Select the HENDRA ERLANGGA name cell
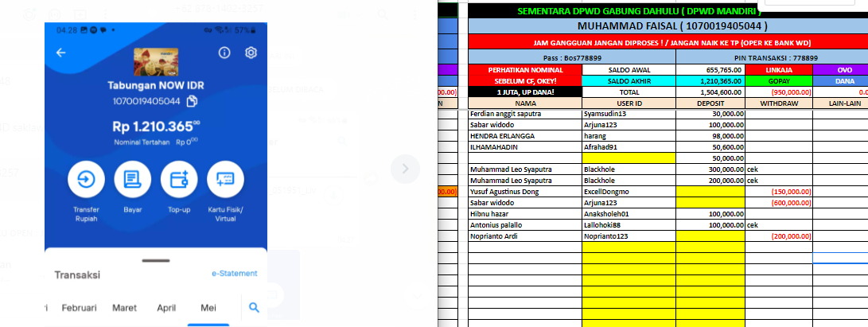This screenshot has width=868, height=327. click(x=525, y=136)
